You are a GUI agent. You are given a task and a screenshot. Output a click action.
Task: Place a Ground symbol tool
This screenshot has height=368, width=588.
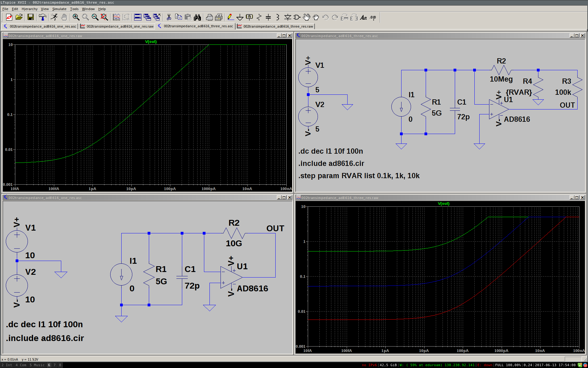pyautogui.click(x=240, y=17)
